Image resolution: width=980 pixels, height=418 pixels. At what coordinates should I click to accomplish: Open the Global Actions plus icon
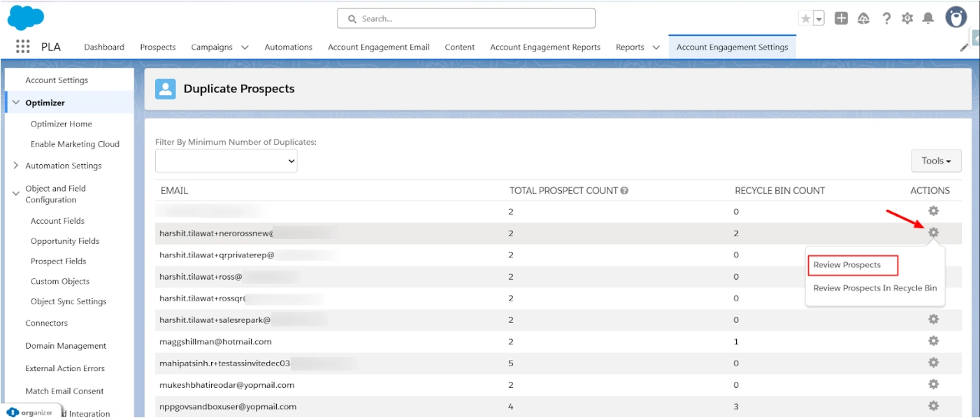(842, 19)
